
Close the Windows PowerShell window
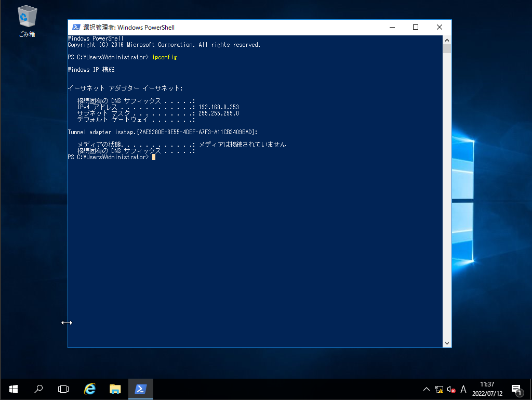click(x=440, y=28)
